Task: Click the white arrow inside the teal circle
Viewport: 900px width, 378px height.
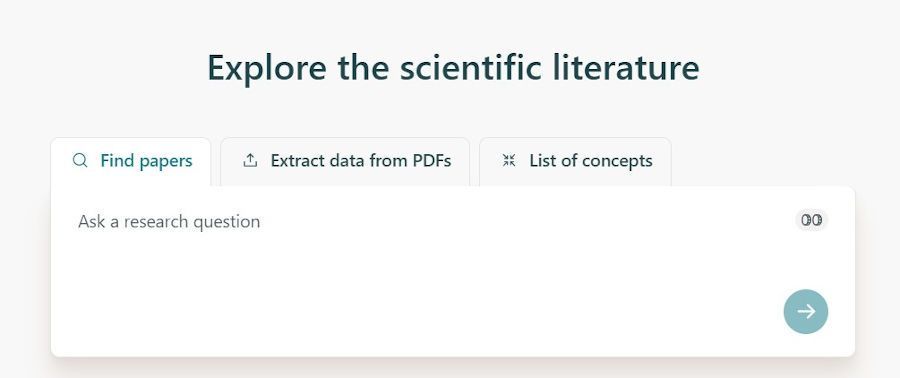Action: 806,311
